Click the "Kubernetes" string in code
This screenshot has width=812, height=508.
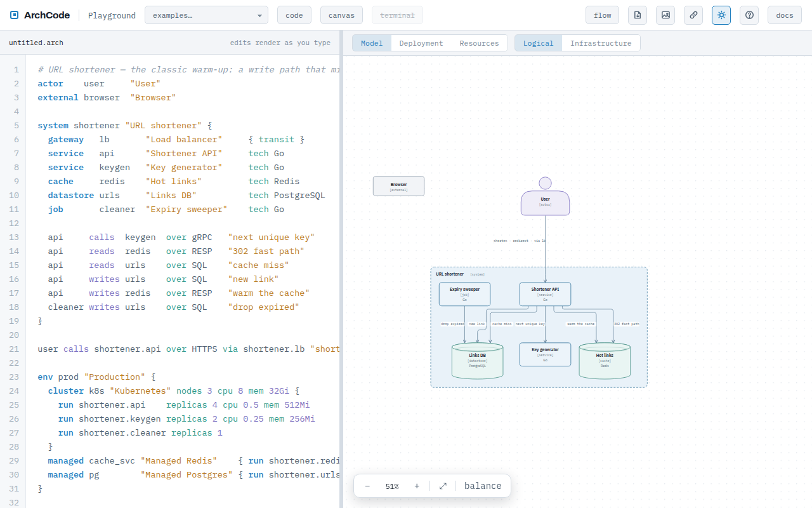pyautogui.click(x=141, y=391)
